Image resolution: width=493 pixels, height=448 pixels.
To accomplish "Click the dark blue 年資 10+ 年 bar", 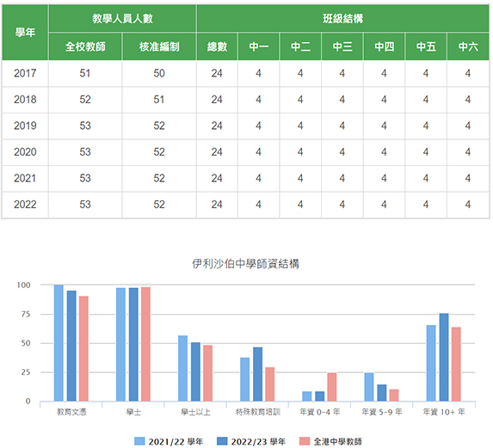I will pos(444,357).
